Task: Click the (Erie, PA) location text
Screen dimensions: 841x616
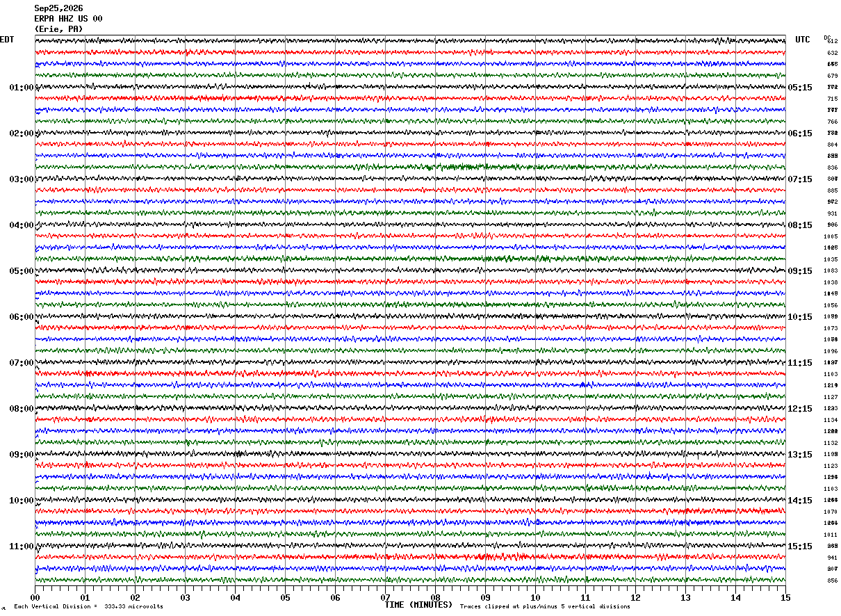Action: click(x=58, y=29)
